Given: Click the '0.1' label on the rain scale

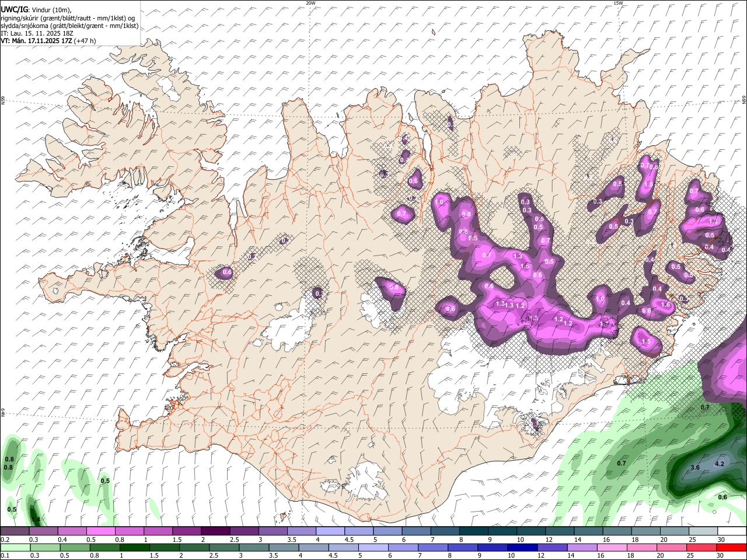Looking at the screenshot, I should pyautogui.click(x=5, y=555).
